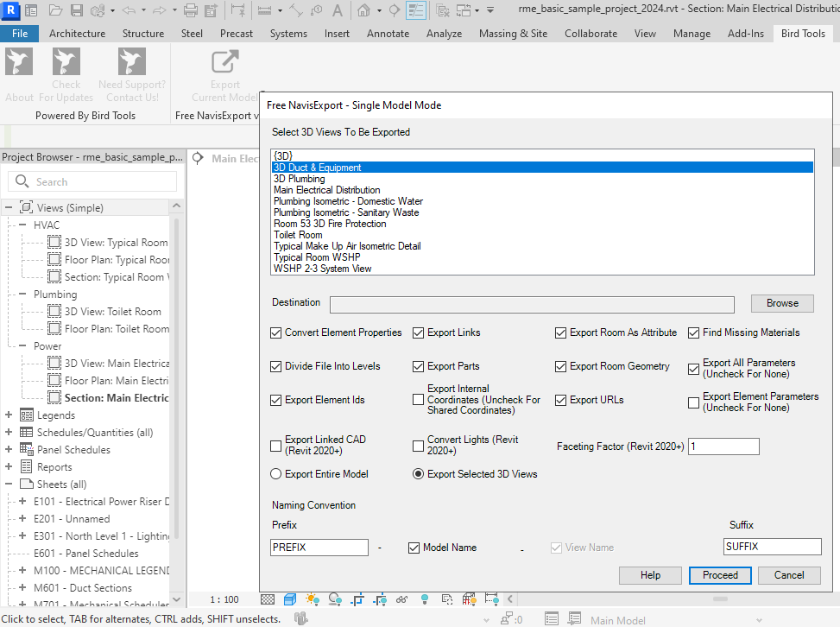Collapse the Views (Simple) tree node

tap(9, 208)
